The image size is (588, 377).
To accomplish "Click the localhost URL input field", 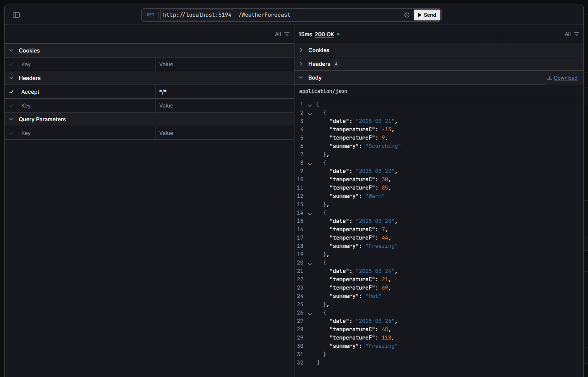I will [x=197, y=15].
